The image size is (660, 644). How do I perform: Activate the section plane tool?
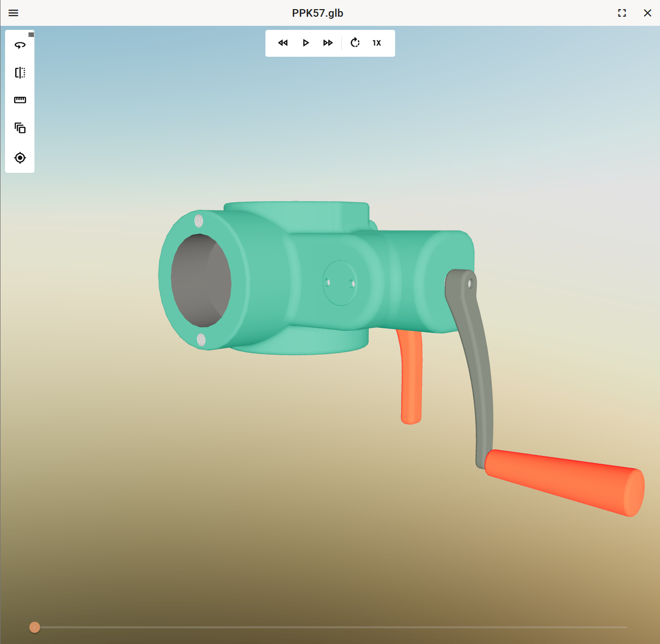20,72
